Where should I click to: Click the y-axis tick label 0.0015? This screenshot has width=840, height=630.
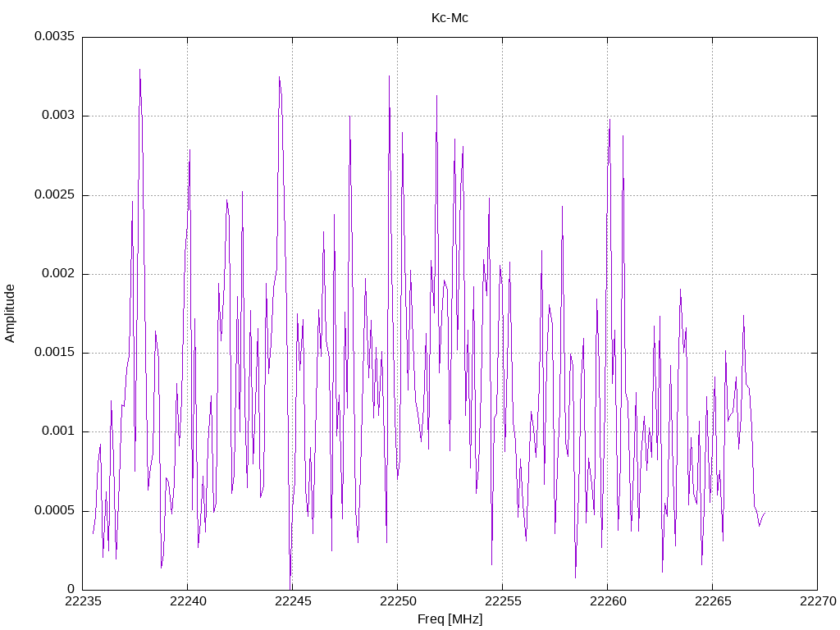click(x=55, y=352)
